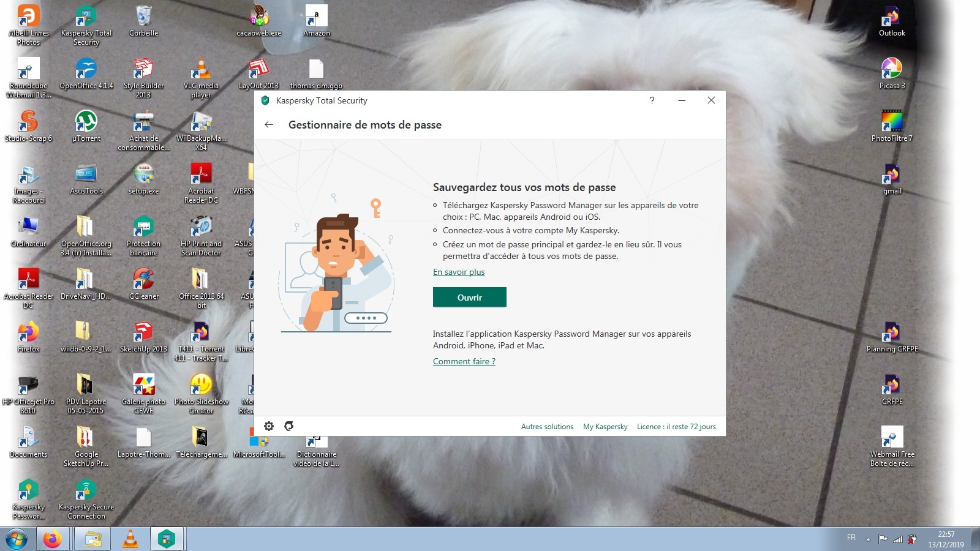Open 'Autres solutions' link
Screen dimensions: 980x551
pyautogui.click(x=547, y=427)
